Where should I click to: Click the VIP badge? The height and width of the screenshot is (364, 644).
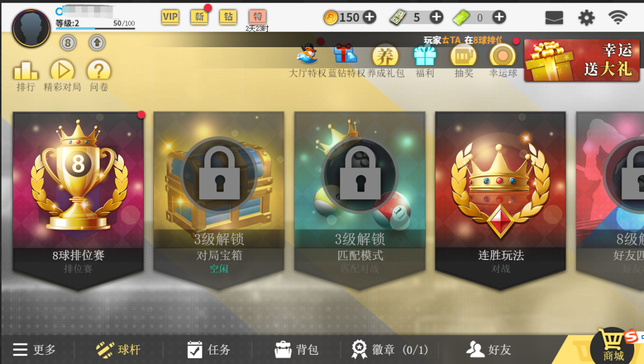click(x=170, y=17)
